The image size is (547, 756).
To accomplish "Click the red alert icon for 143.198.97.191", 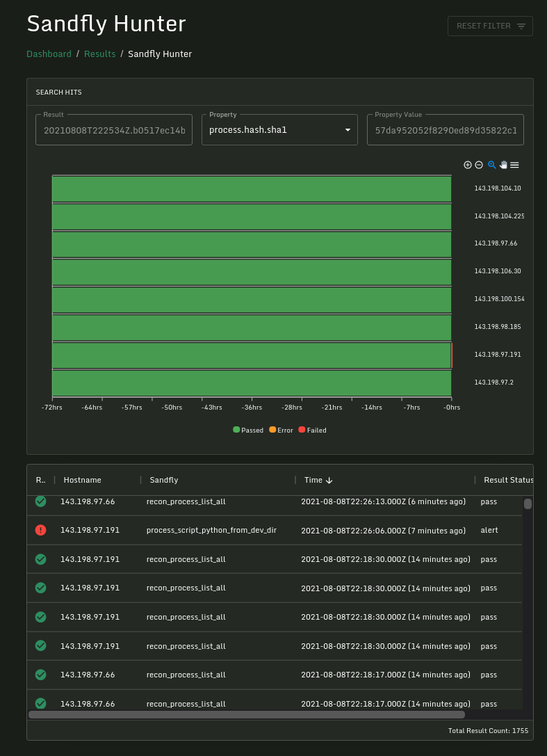I will [x=41, y=531].
